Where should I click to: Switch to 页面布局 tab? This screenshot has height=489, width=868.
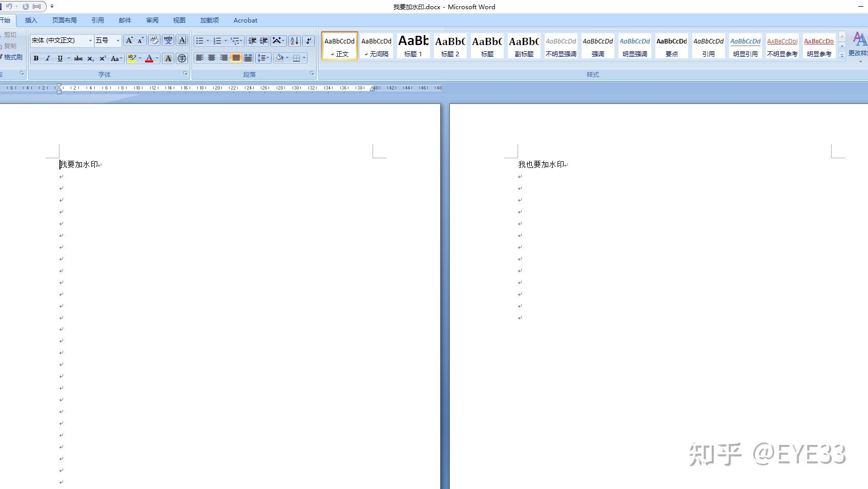point(65,20)
